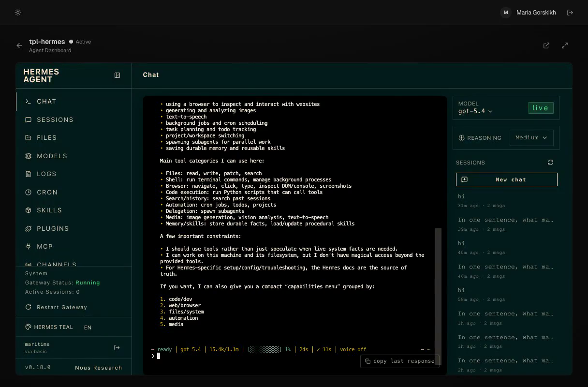Image resolution: width=588 pixels, height=387 pixels.
Task: Open the 'hi' session from 31m ago
Action: point(507,200)
